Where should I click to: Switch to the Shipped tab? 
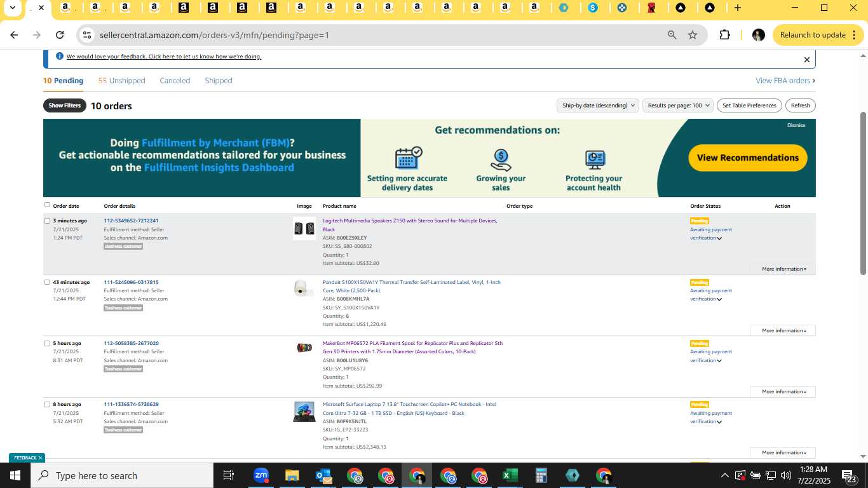(219, 81)
